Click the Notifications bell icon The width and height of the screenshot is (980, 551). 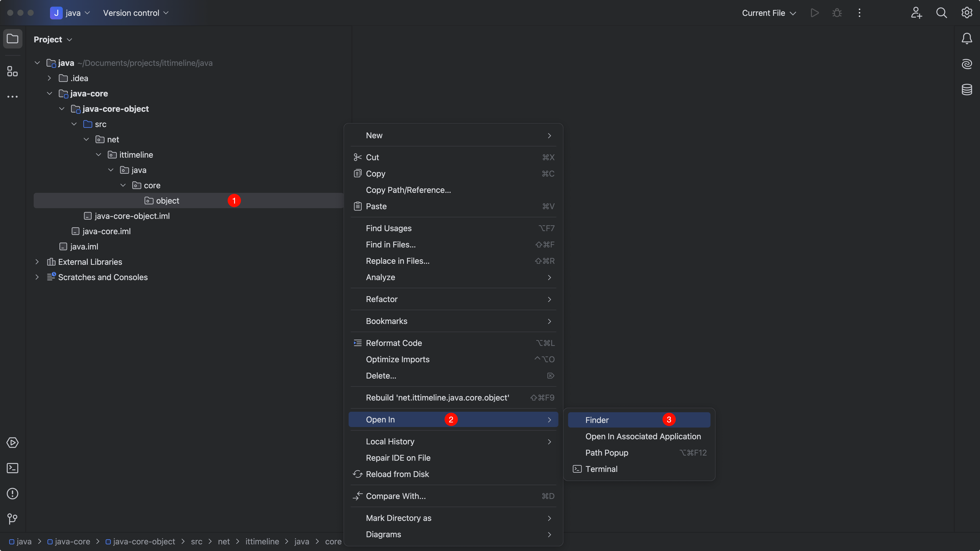pos(967,39)
